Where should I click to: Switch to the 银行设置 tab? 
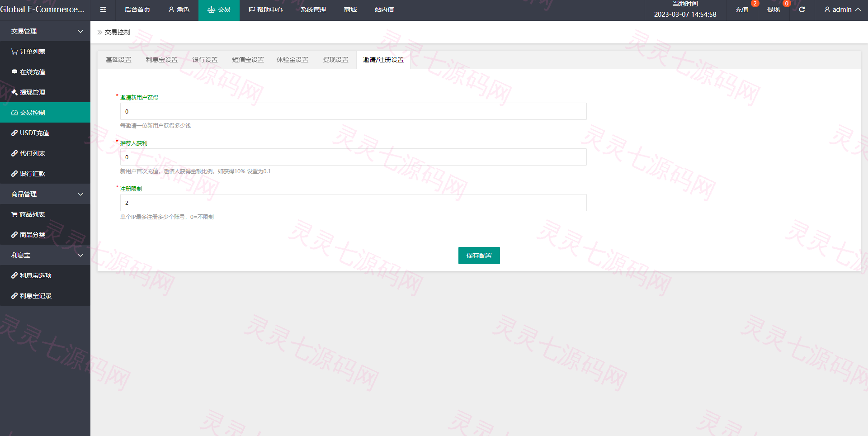point(205,60)
